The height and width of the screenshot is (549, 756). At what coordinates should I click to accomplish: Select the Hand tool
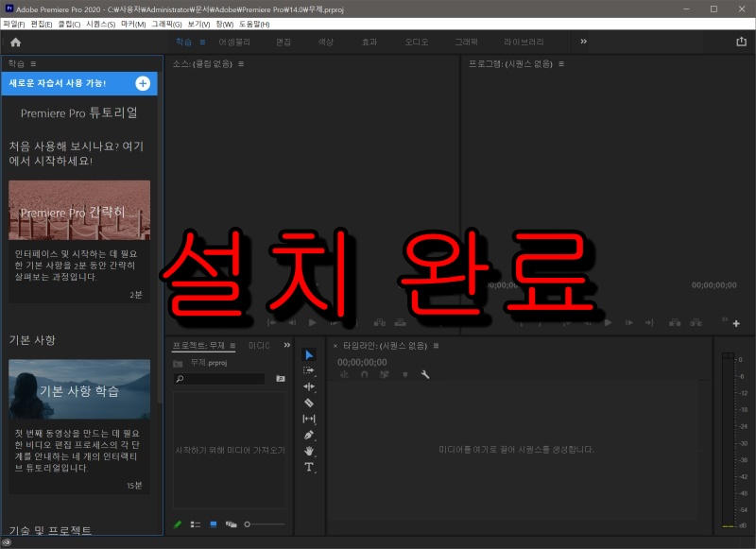pyautogui.click(x=308, y=452)
